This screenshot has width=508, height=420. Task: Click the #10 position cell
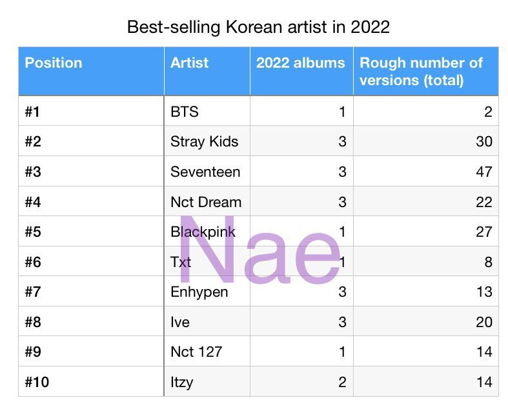[x=91, y=382]
